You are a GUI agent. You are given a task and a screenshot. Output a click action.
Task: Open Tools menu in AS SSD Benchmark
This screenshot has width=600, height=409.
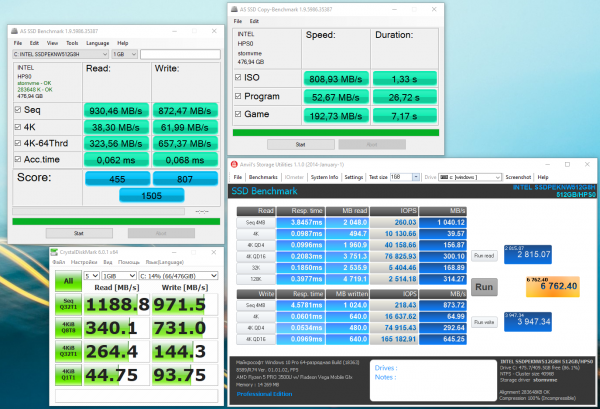tap(72, 43)
